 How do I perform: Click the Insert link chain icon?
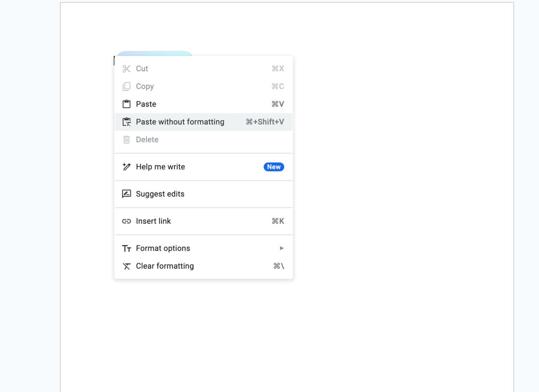(x=126, y=221)
